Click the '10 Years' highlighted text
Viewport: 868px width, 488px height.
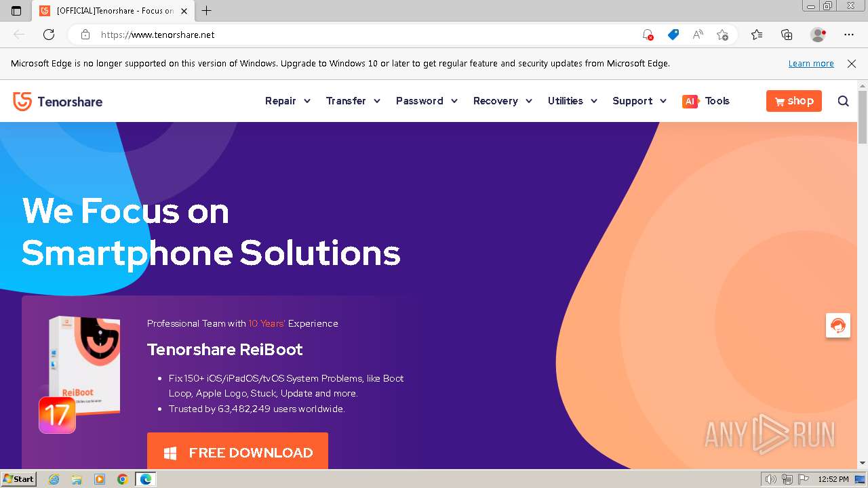pyautogui.click(x=267, y=323)
